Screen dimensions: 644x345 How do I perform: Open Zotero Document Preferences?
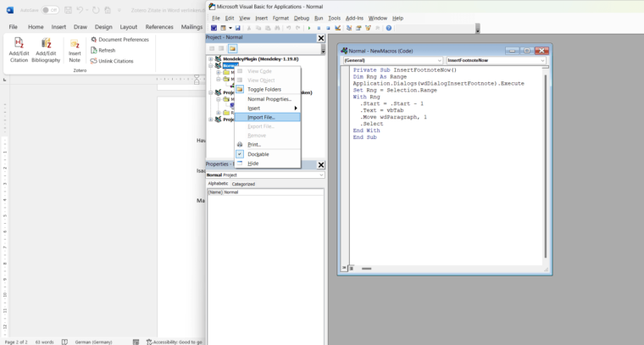click(119, 40)
